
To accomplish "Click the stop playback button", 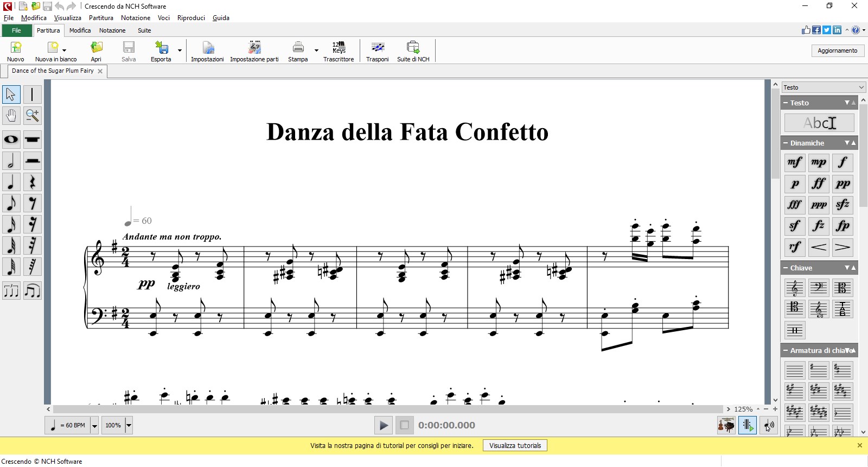I will click(x=404, y=425).
